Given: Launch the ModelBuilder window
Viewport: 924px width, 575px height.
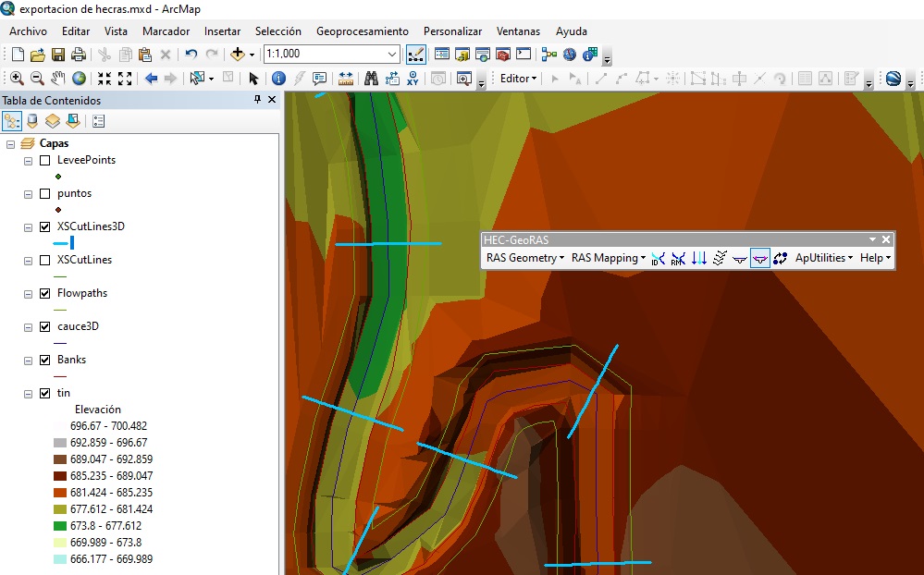Looking at the screenshot, I should 549,55.
